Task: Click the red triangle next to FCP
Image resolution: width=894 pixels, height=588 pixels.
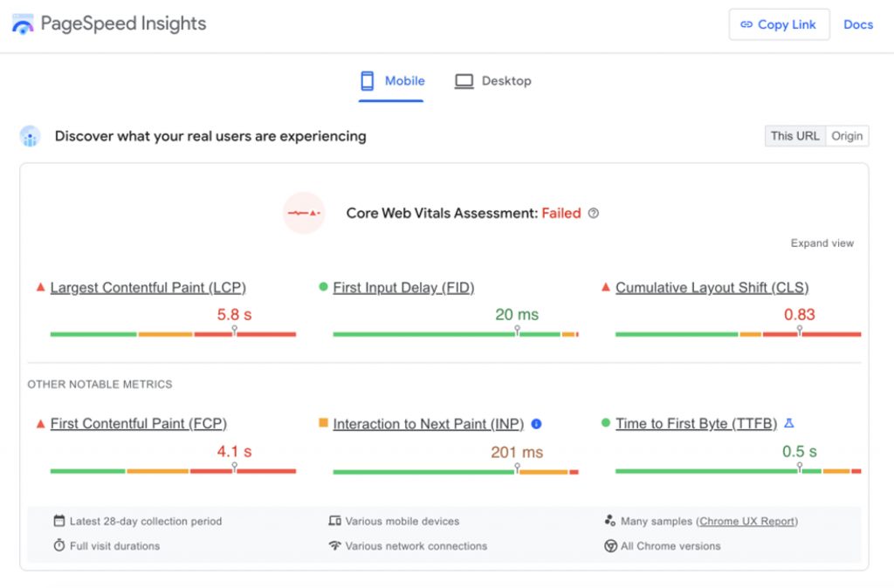Action: pyautogui.click(x=40, y=424)
